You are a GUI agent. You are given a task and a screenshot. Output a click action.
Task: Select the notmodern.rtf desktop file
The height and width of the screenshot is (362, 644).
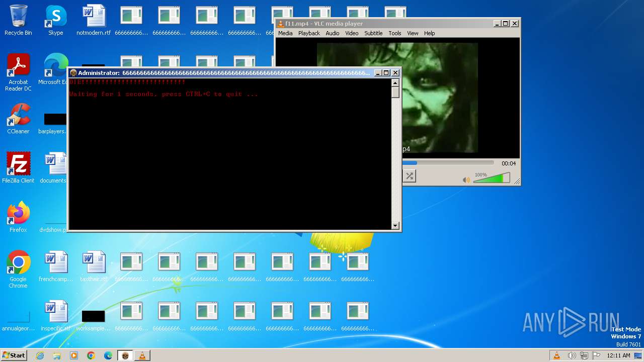[x=94, y=21]
